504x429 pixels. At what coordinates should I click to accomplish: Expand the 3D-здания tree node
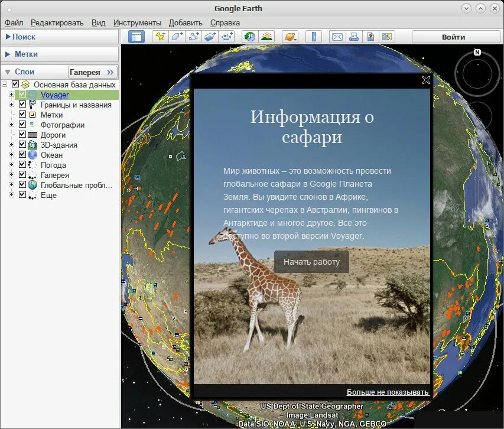pyautogui.click(x=12, y=145)
